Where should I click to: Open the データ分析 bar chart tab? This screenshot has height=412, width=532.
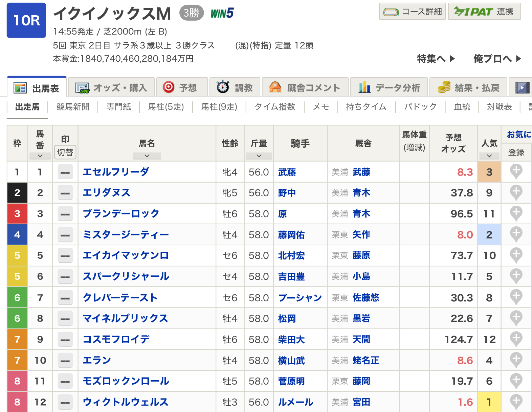click(389, 88)
